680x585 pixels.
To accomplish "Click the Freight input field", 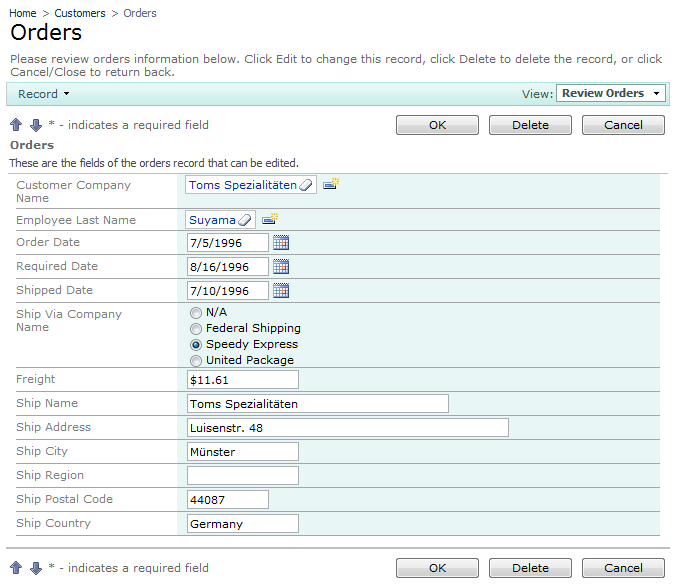I will [x=243, y=380].
